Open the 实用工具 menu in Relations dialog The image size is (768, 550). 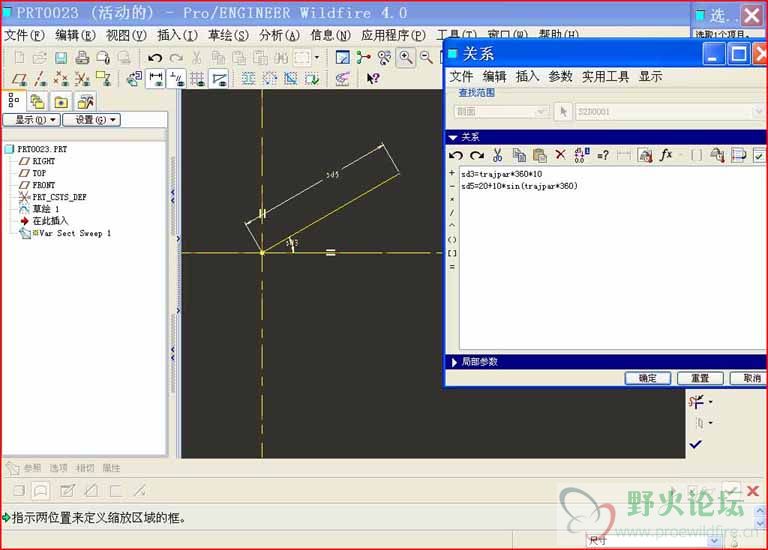click(x=605, y=76)
